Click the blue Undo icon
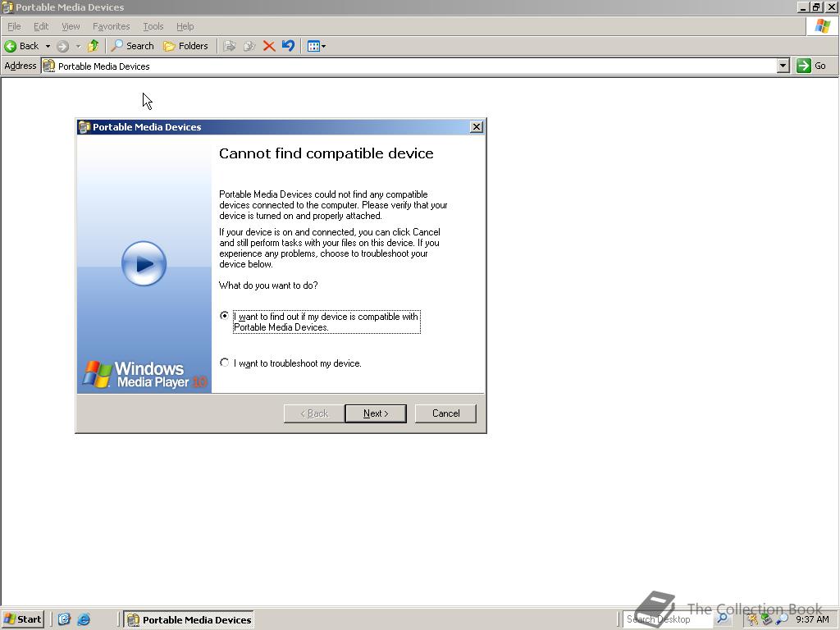 pos(288,46)
